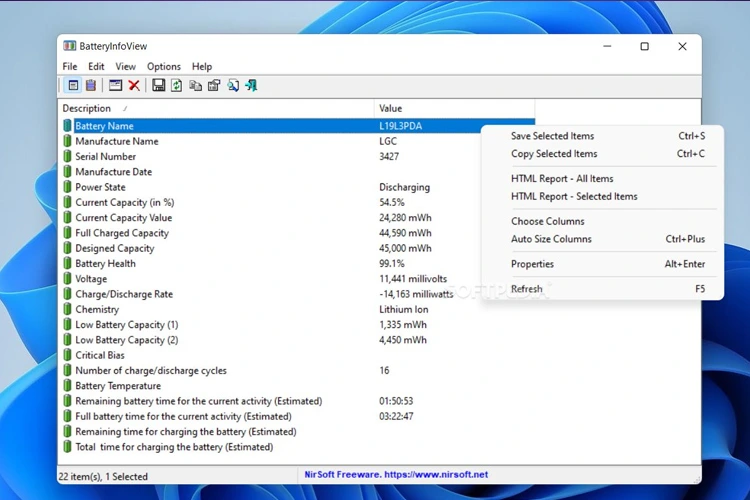Open the View menu
The width and height of the screenshot is (750, 500).
pos(125,67)
